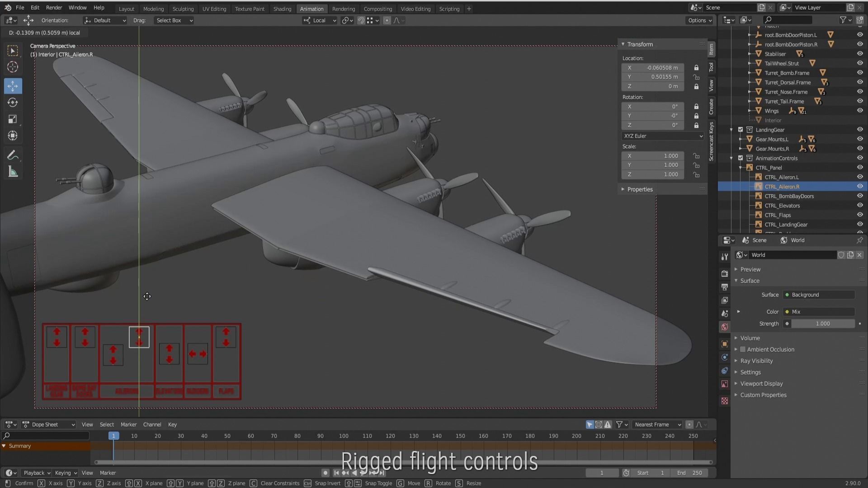Switch to the Shading workspace tab
This screenshot has height=488, width=868.
282,9
